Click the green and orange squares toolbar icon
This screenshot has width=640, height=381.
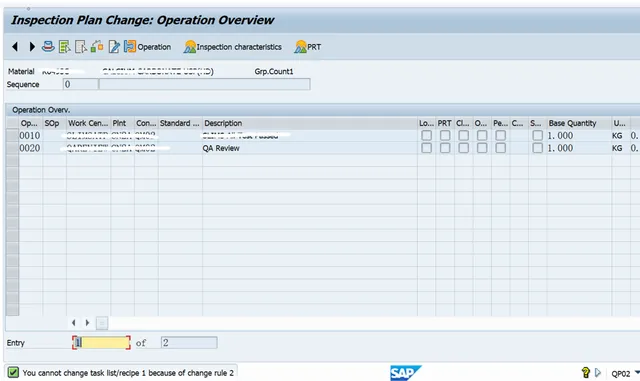coord(97,47)
